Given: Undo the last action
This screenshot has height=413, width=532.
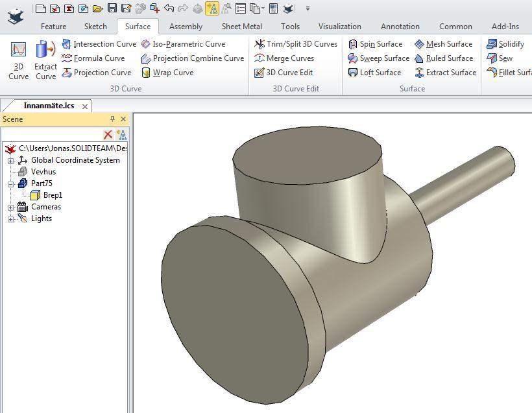Looking at the screenshot, I should (x=169, y=8).
